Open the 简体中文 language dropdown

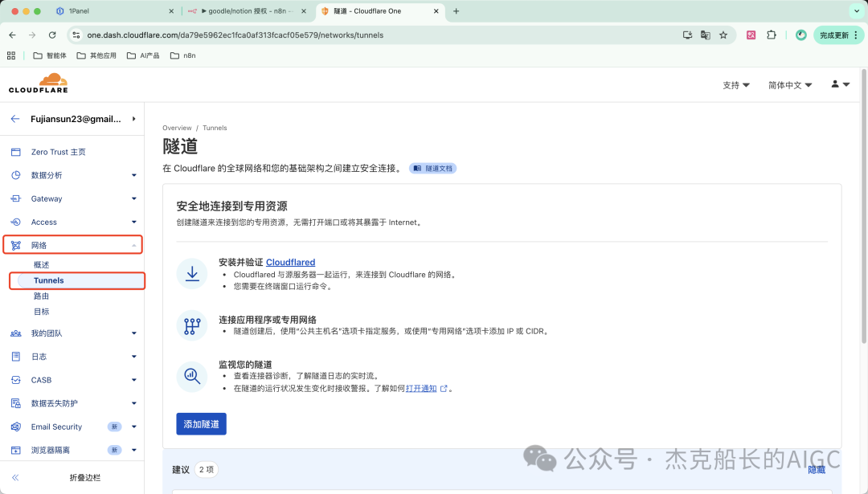pos(790,85)
